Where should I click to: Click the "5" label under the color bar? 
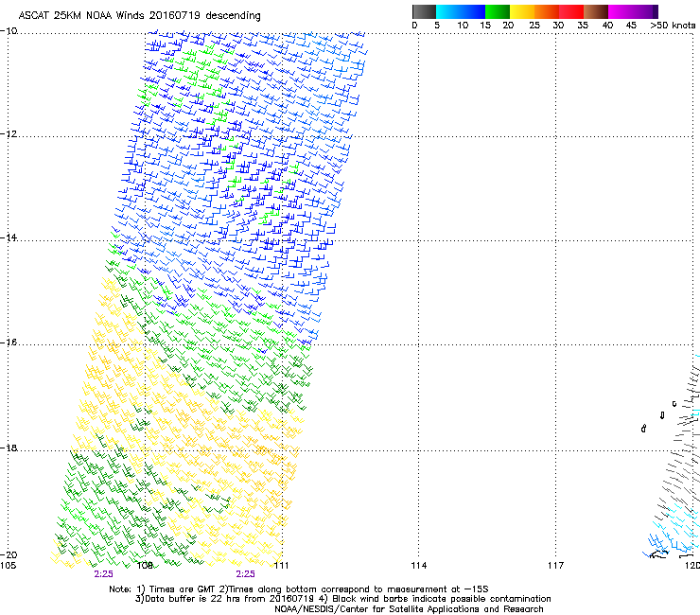pos(437,26)
